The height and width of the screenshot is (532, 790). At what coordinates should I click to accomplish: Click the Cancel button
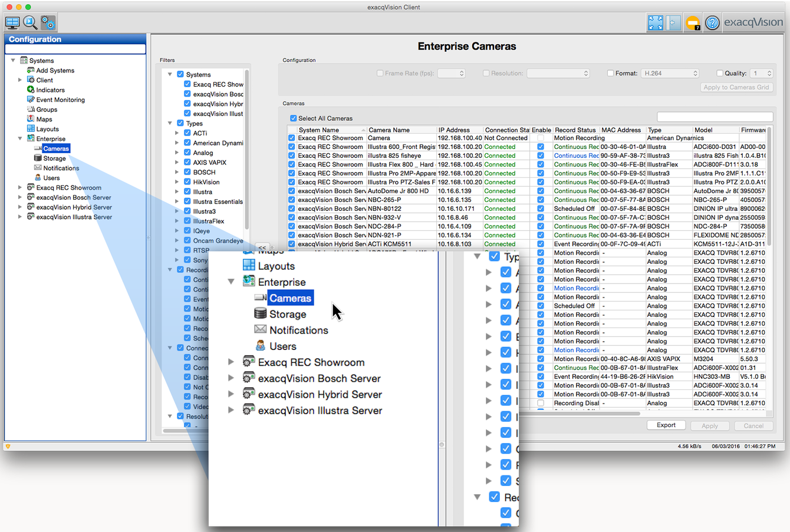753,425
